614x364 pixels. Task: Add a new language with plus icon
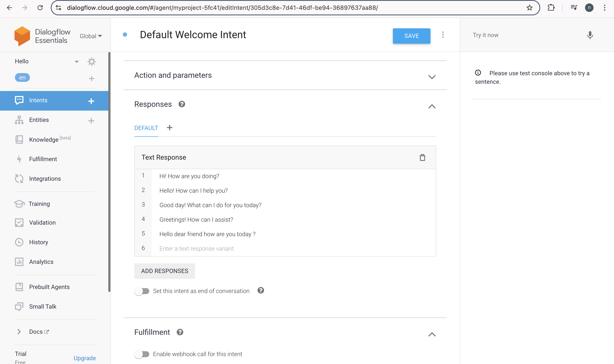coord(91,78)
